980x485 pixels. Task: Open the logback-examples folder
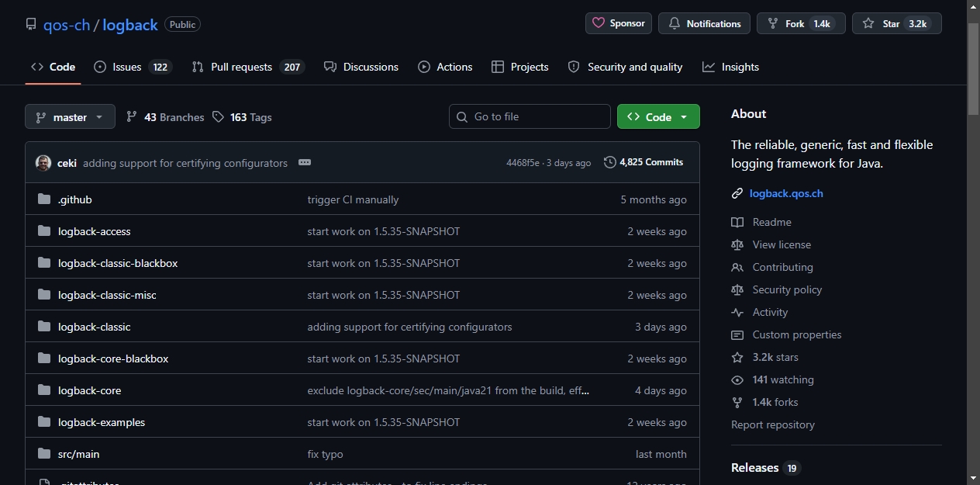click(x=102, y=422)
